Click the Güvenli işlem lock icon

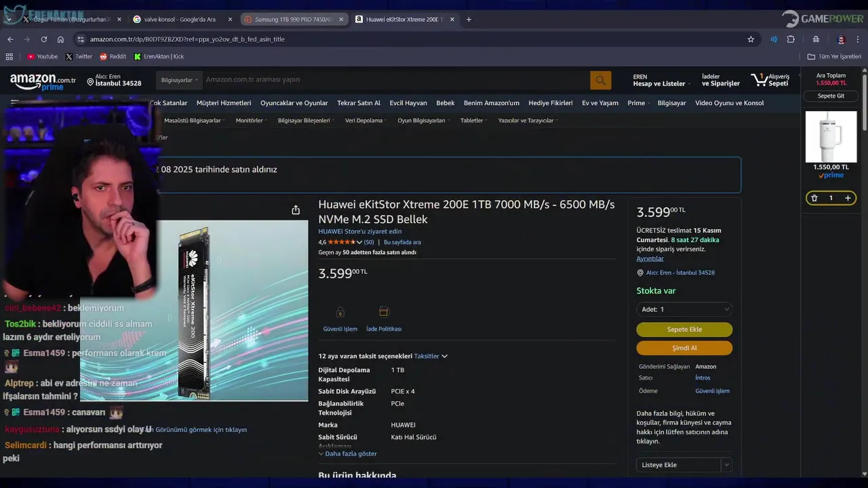(340, 312)
